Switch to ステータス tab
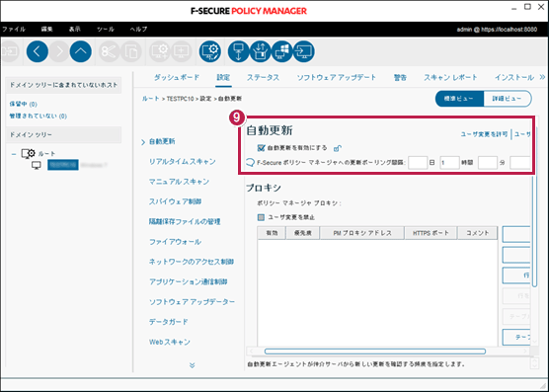Screen dimensions: 549x392 coord(263,77)
